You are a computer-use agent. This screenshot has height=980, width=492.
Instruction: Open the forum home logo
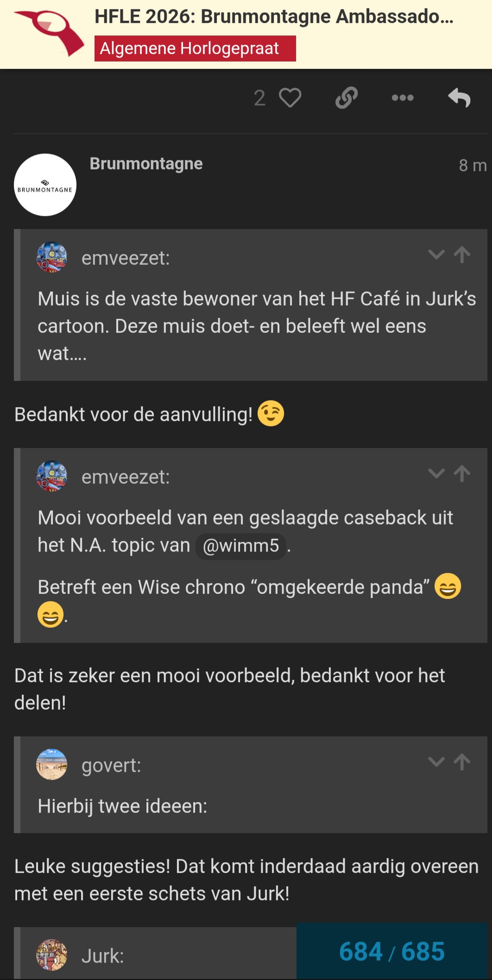pyautogui.click(x=48, y=33)
